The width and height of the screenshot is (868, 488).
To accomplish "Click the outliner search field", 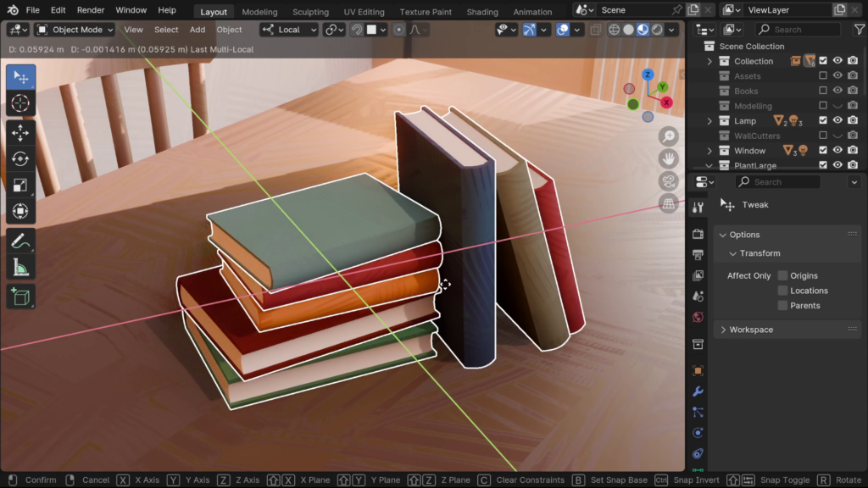I will point(796,30).
